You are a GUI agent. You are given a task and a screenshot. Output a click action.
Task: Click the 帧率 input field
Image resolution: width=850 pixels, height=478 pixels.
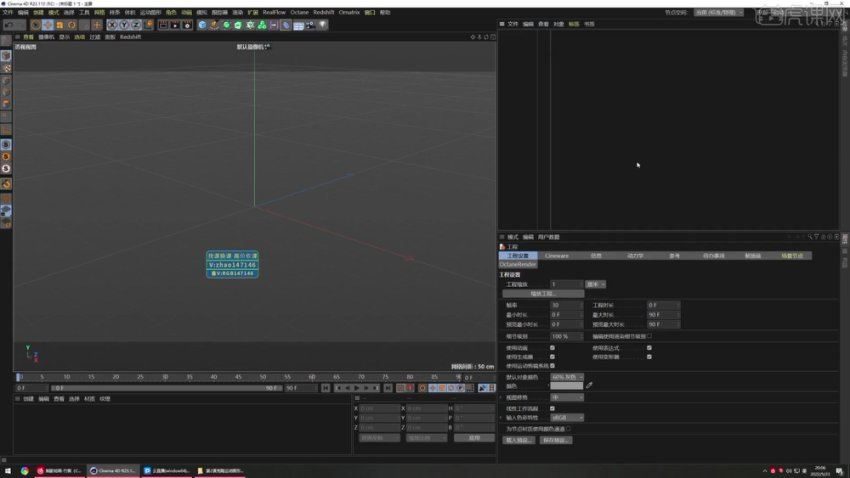(x=566, y=305)
